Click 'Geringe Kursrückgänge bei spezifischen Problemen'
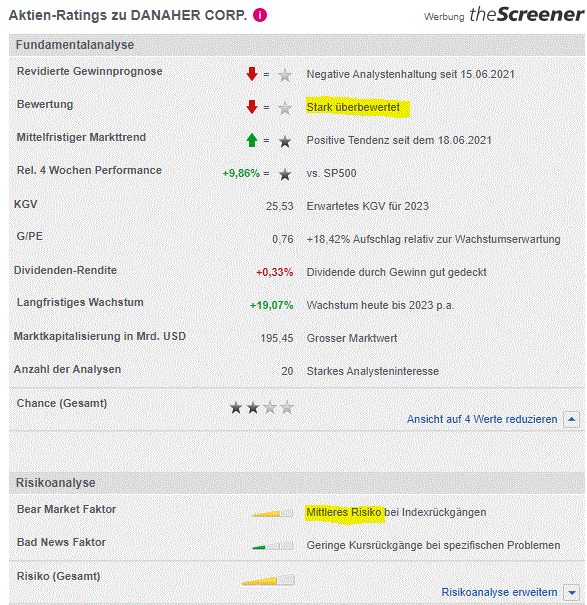 point(433,545)
